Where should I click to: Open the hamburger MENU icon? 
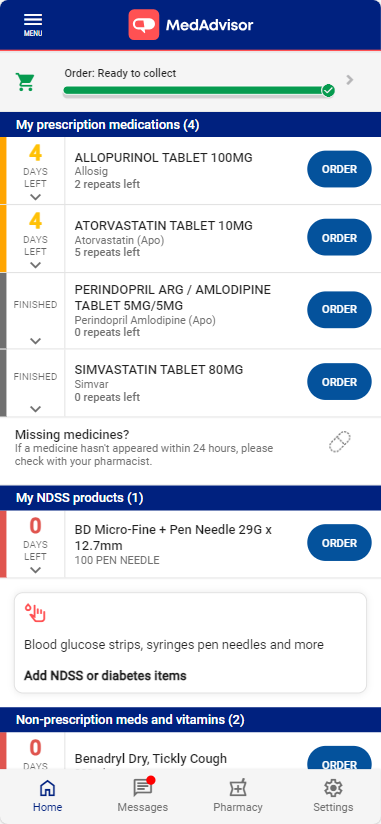coord(33,24)
